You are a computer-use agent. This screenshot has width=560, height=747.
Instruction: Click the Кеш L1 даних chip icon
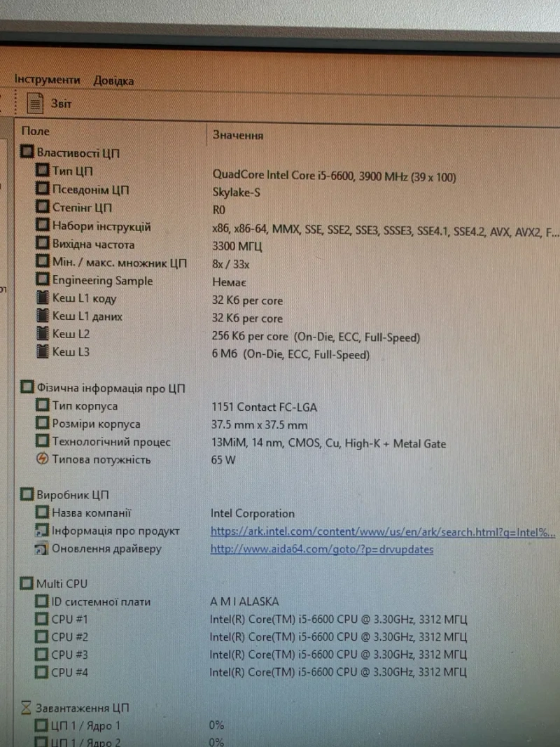[43, 315]
